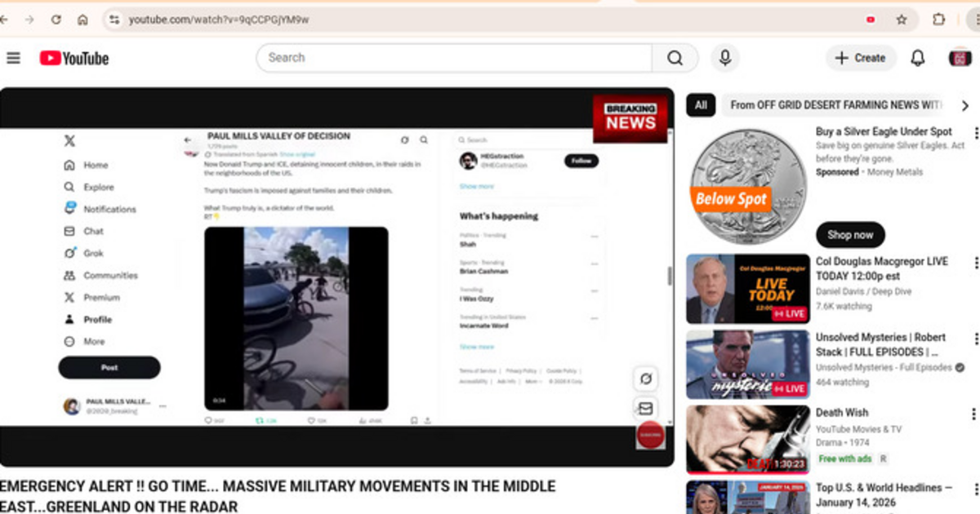Click the browser home icon
This screenshot has width=980, height=514.
pyautogui.click(x=82, y=18)
